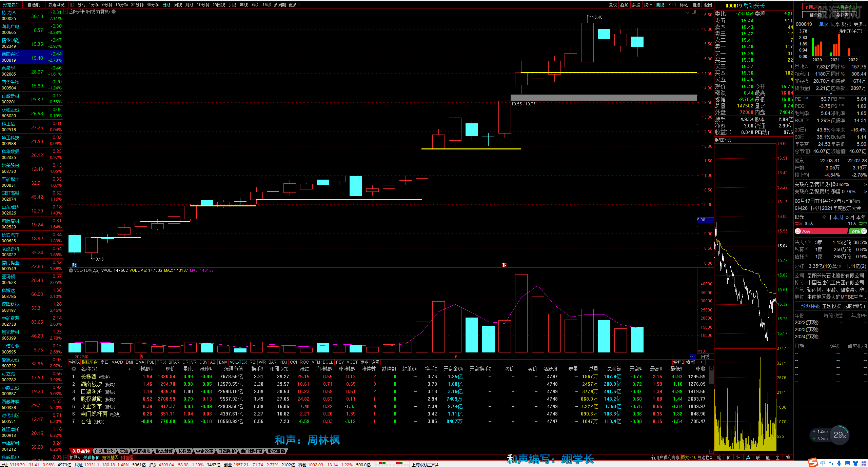Open the 最近浏览 watchlist tab
868x467 pixels.
click(x=56, y=5)
